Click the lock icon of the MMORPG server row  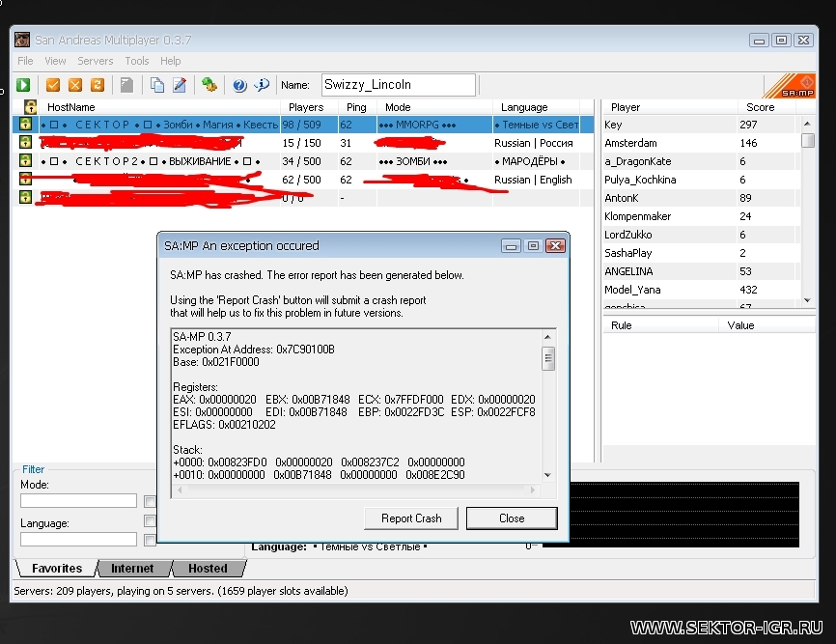tap(25, 125)
